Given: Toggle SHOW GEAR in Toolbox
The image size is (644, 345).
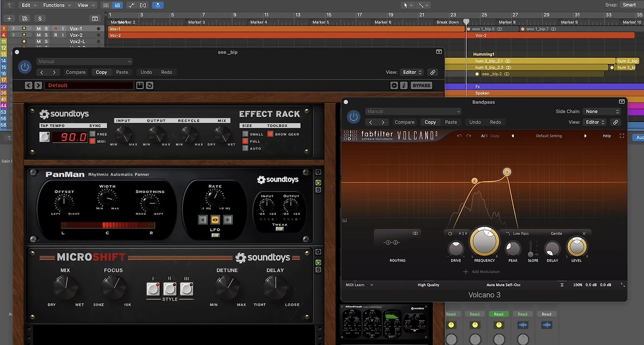Looking at the screenshot, I should coord(270,134).
